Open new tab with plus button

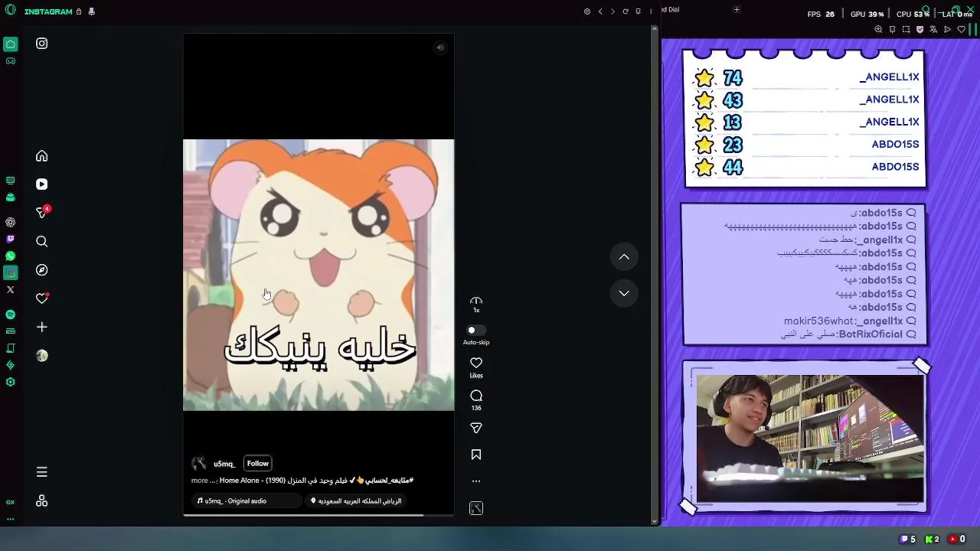click(x=737, y=9)
